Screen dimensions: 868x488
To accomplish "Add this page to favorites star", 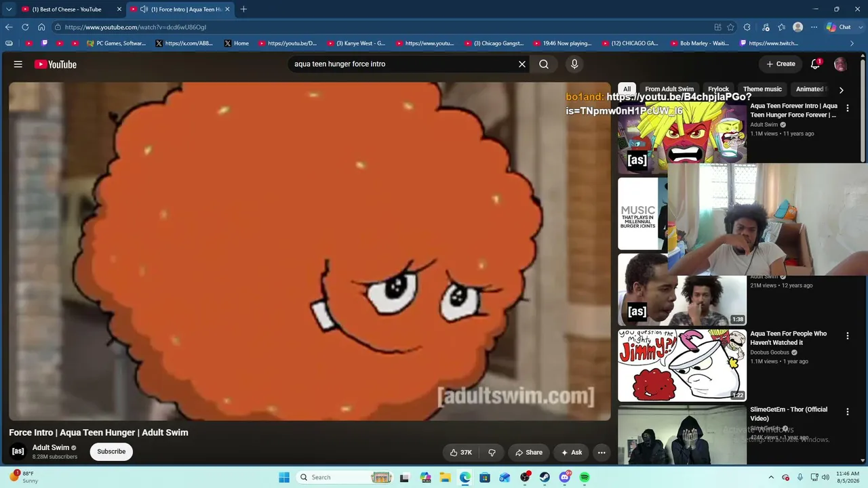I will tap(730, 27).
